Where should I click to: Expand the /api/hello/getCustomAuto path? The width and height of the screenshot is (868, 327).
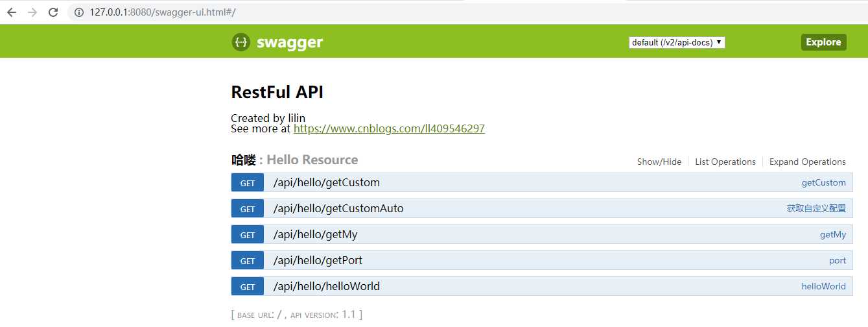click(x=338, y=208)
